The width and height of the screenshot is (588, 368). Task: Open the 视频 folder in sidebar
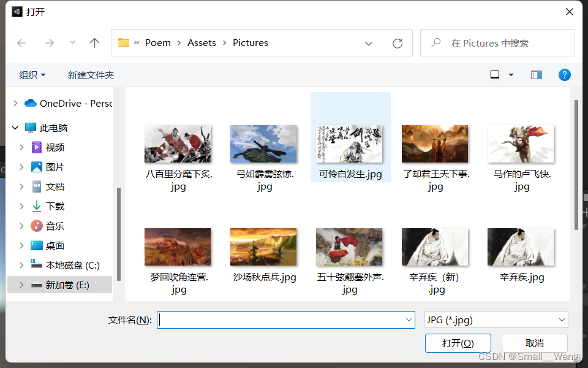(48, 148)
